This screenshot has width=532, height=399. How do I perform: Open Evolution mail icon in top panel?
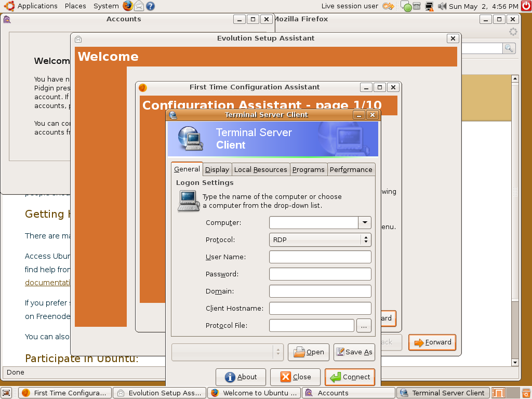pos(139,6)
